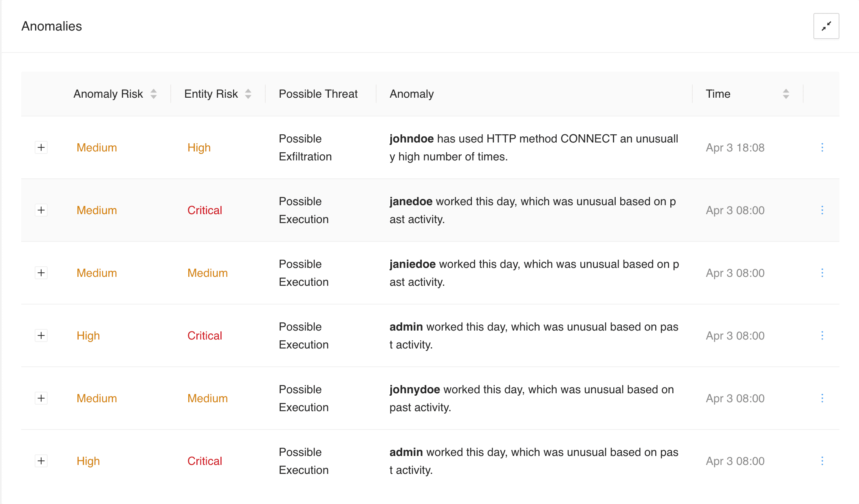Open the three-dot menu for johnydoe anomaly
859x504 pixels.
point(822,398)
